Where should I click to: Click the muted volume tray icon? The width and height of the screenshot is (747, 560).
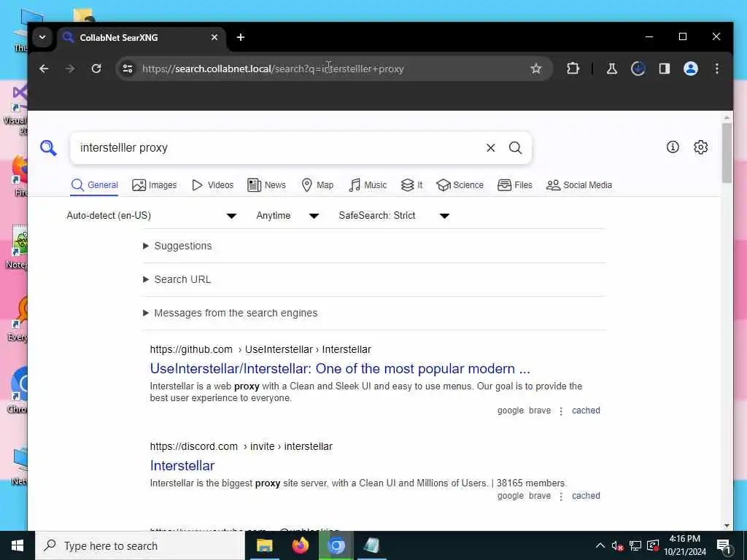pyautogui.click(x=617, y=545)
